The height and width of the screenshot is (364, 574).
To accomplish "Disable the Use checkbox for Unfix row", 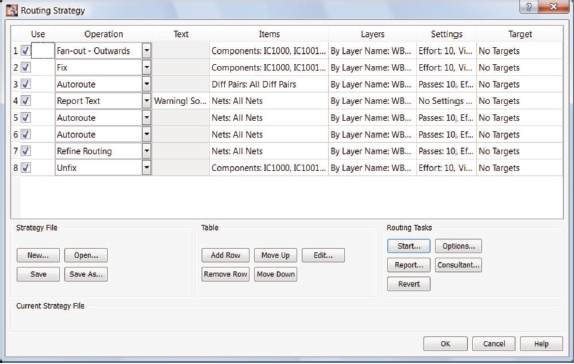I will click(x=26, y=168).
